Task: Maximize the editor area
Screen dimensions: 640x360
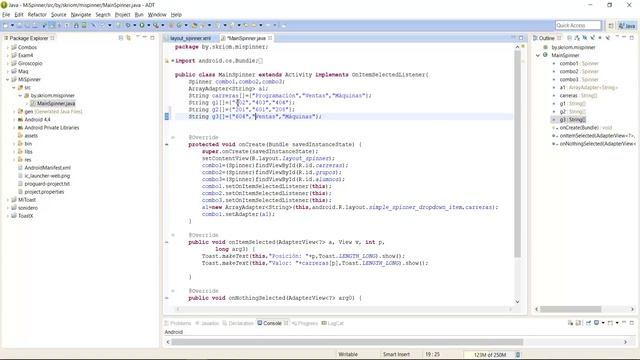Action: pos(521,38)
